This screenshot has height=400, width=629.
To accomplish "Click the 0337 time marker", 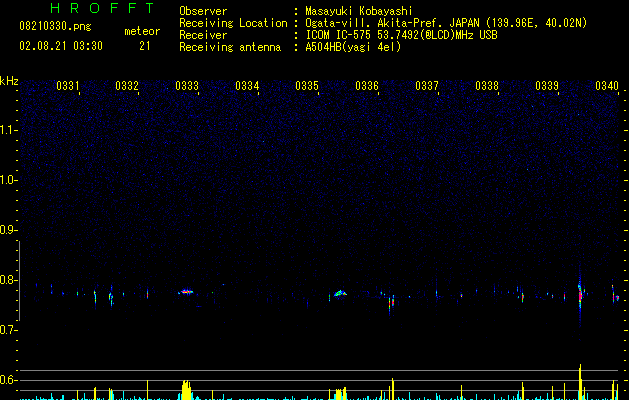I will click(x=427, y=86).
